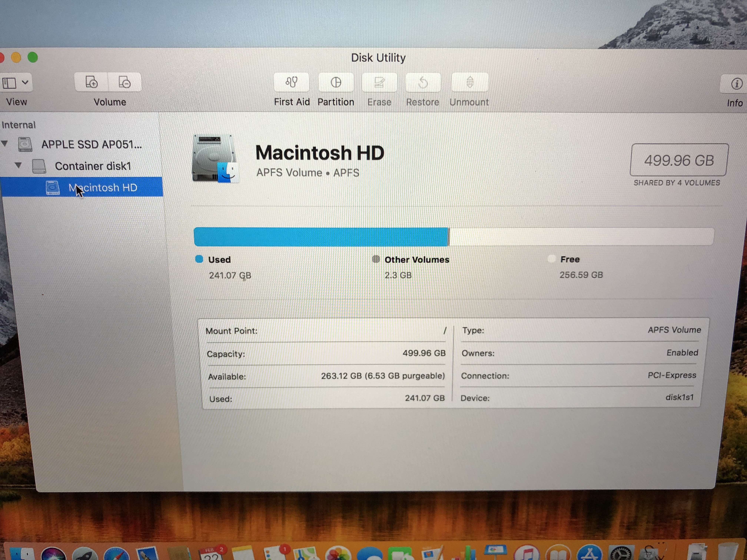Click the blue used portion of storage bar
747x560 pixels.
(321, 237)
